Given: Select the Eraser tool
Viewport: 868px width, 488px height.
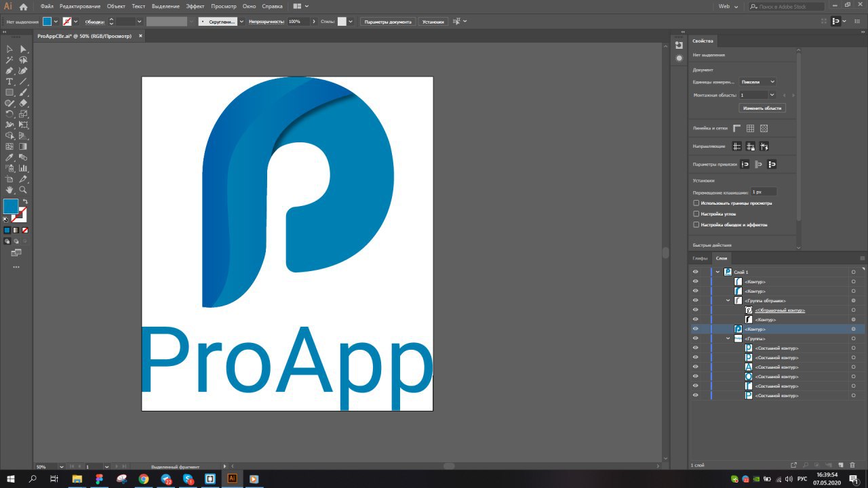Looking at the screenshot, I should pyautogui.click(x=23, y=103).
